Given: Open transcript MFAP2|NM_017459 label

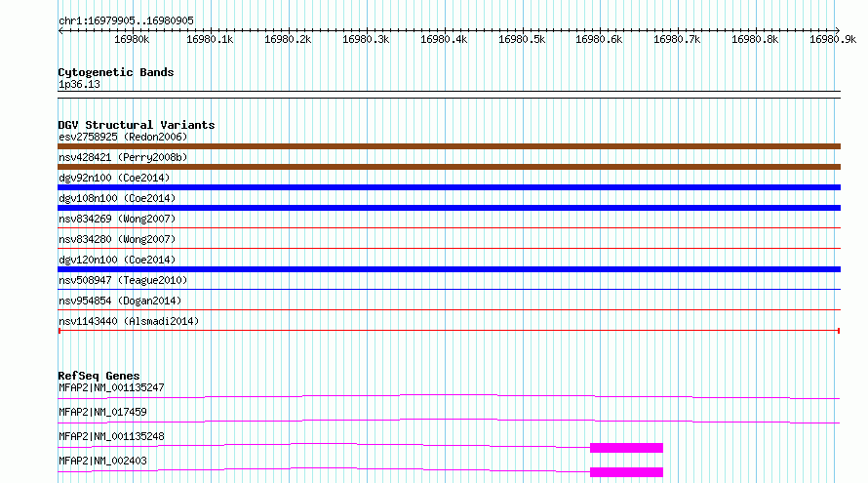Looking at the screenshot, I should 102,412.
